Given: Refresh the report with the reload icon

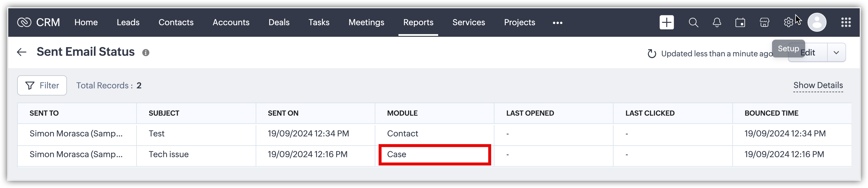Looking at the screenshot, I should 652,54.
